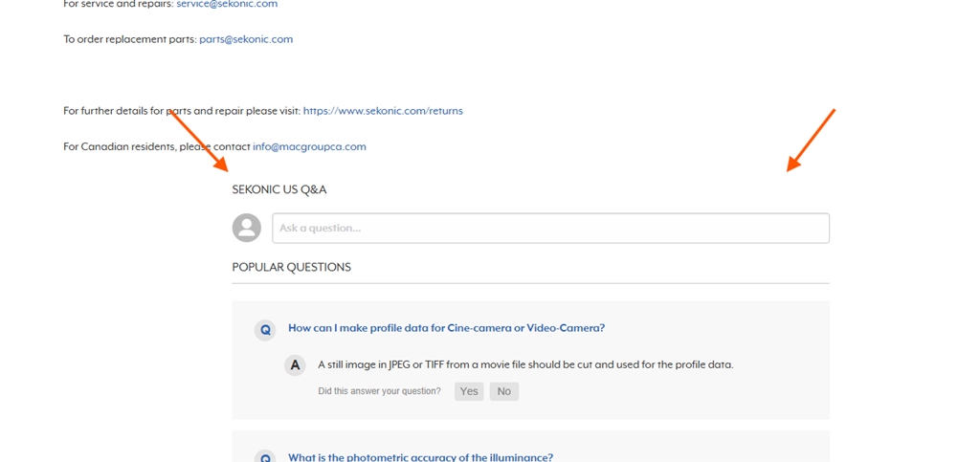Click the A icon beside the JPEG answer
The height and width of the screenshot is (462, 980).
tap(295, 365)
